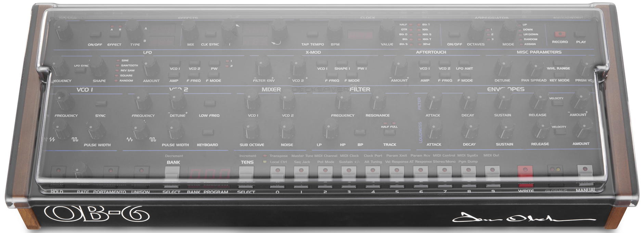Viewport: 644px width, 233px height.
Task: Adjust the effects TYPE knob
Action: [134, 30]
